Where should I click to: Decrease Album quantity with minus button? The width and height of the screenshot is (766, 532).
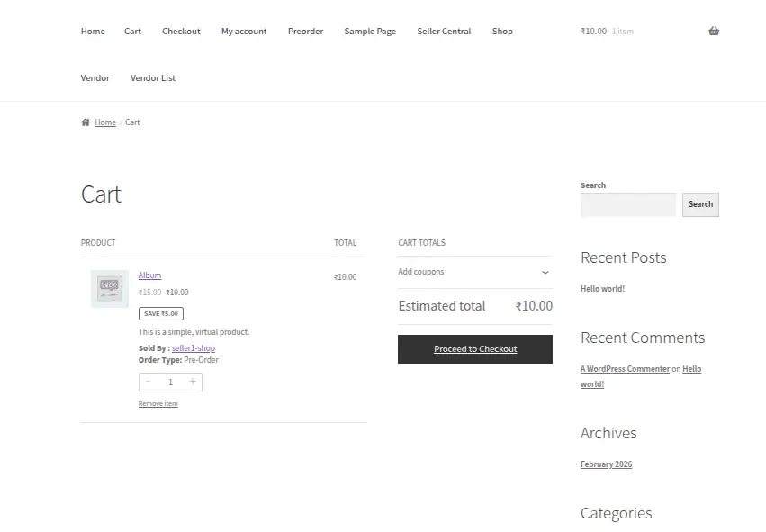(x=149, y=383)
